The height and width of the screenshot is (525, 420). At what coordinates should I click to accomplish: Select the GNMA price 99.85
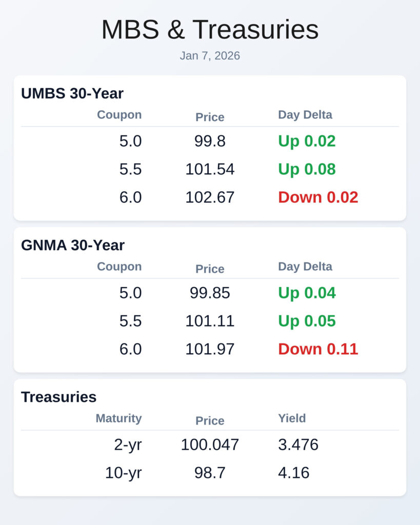point(210,293)
